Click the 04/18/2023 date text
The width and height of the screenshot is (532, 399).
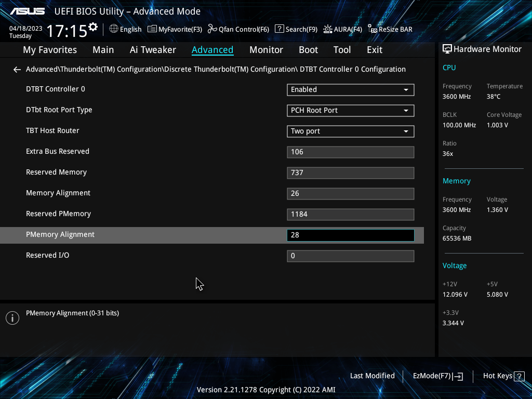26,29
